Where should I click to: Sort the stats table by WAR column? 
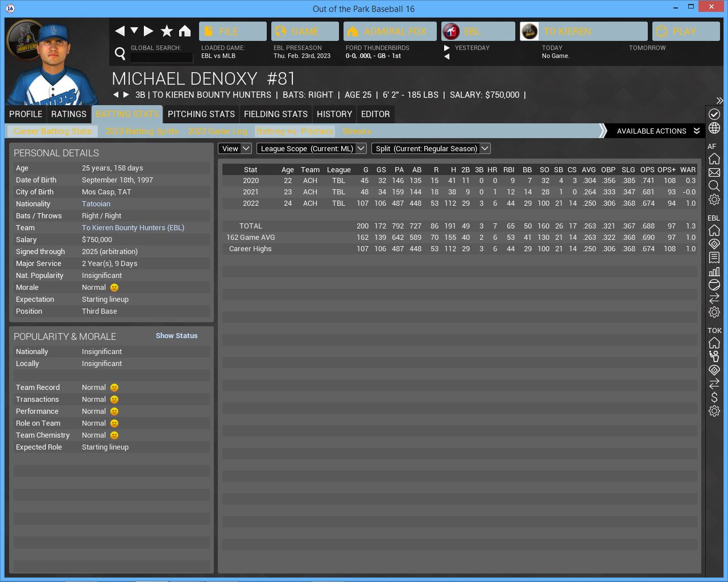(x=688, y=169)
